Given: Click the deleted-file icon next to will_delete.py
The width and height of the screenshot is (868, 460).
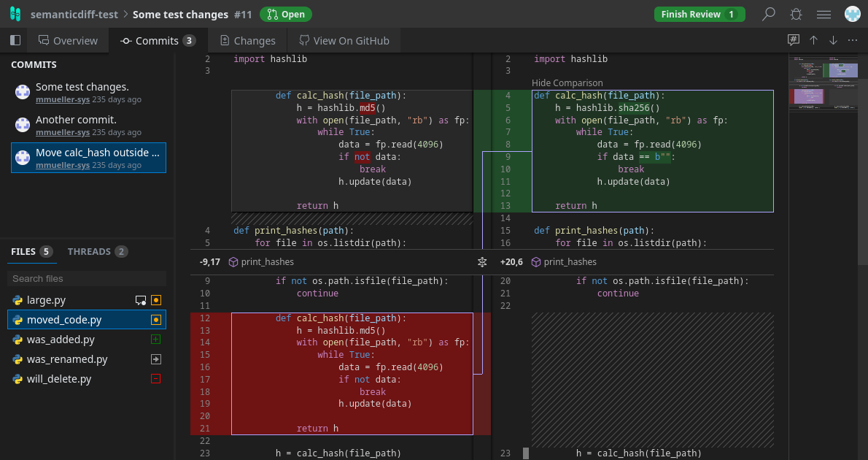Looking at the screenshot, I should 155,379.
